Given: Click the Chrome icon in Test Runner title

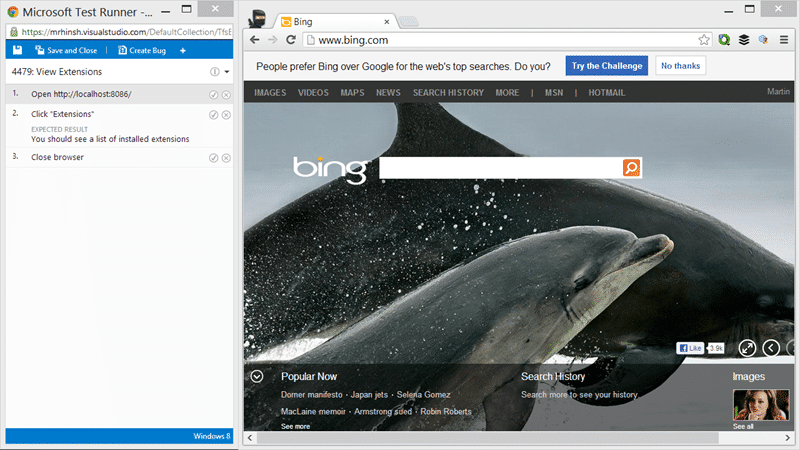Looking at the screenshot, I should click(13, 11).
